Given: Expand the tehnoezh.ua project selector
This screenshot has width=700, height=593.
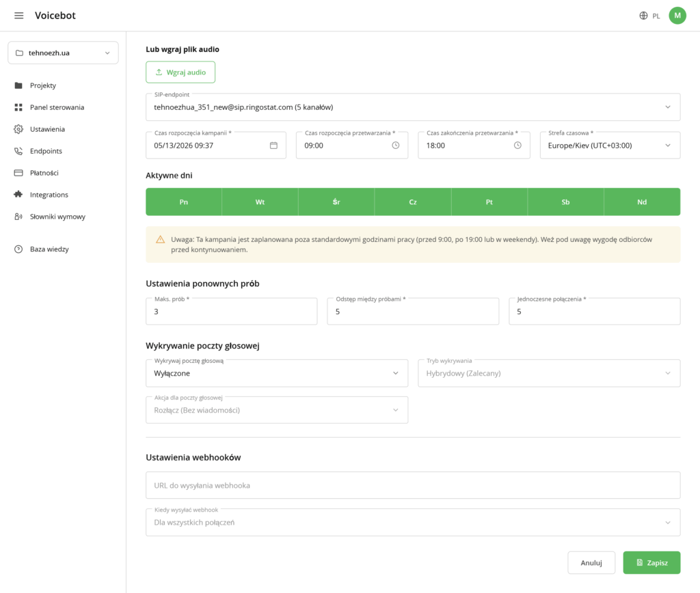Looking at the screenshot, I should click(63, 53).
